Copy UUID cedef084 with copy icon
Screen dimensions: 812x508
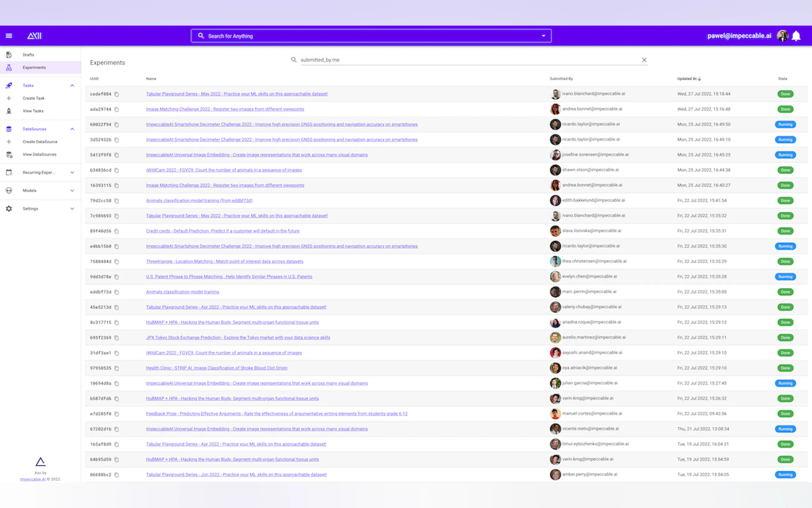point(116,94)
